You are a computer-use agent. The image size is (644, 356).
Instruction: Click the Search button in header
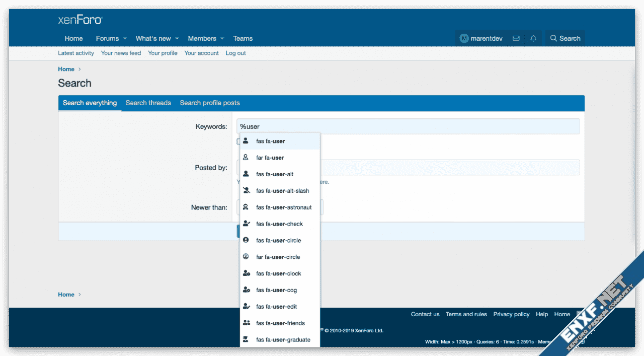click(565, 38)
